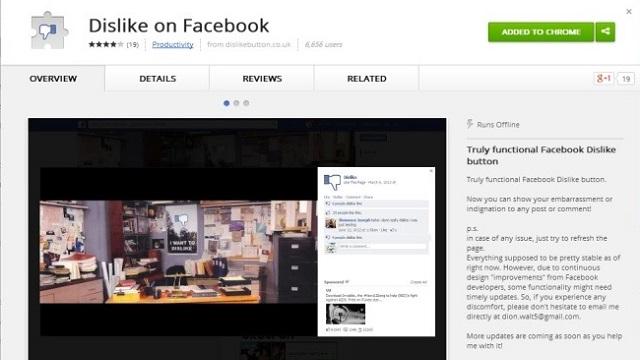The height and width of the screenshot is (360, 640).
Task: Click the 'Truly functional Facebook Dislike button' heading
Action: pos(541,155)
